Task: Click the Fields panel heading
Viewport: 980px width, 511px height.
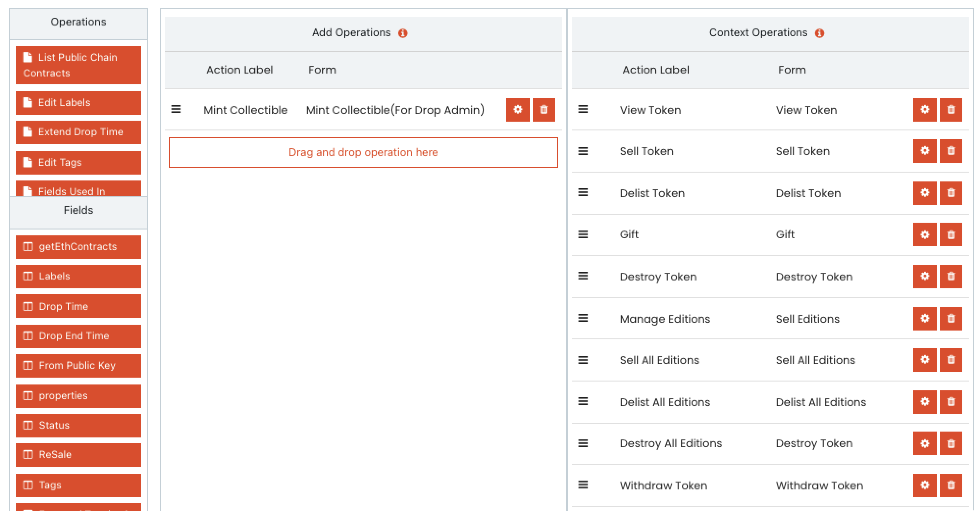Action: tap(78, 210)
